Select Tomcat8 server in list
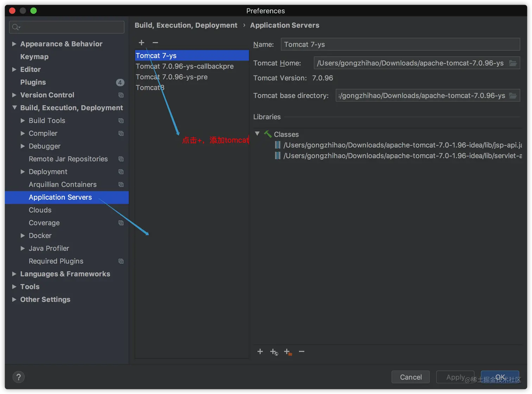This screenshot has height=394, width=532. tap(192, 87)
